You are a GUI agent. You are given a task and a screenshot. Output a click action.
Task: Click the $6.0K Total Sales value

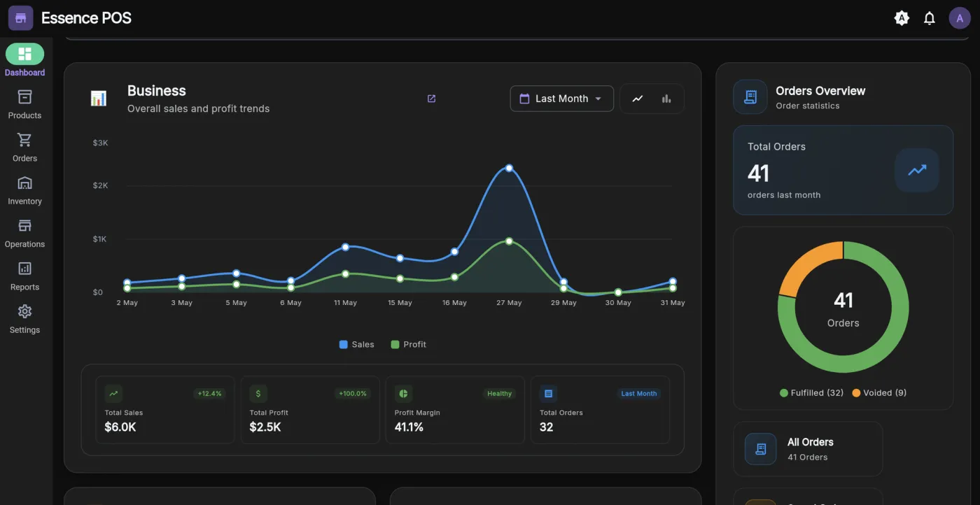(120, 427)
